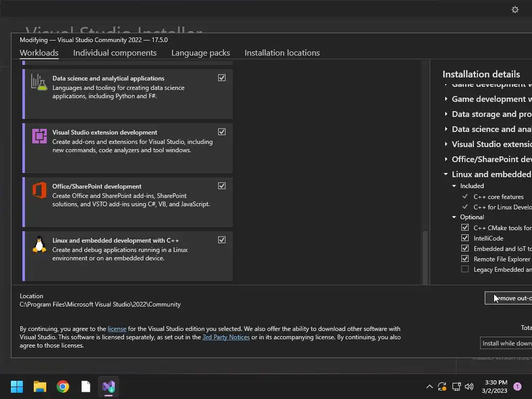Open the volume speaker tray icon
The image size is (532, 399).
click(469, 387)
